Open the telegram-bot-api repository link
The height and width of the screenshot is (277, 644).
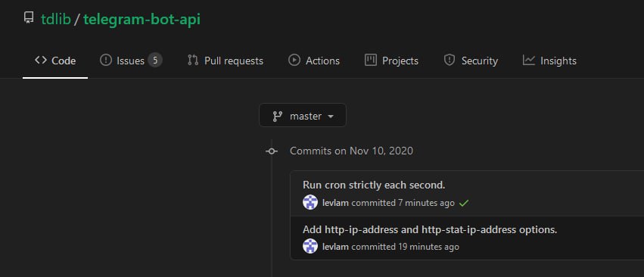point(142,19)
